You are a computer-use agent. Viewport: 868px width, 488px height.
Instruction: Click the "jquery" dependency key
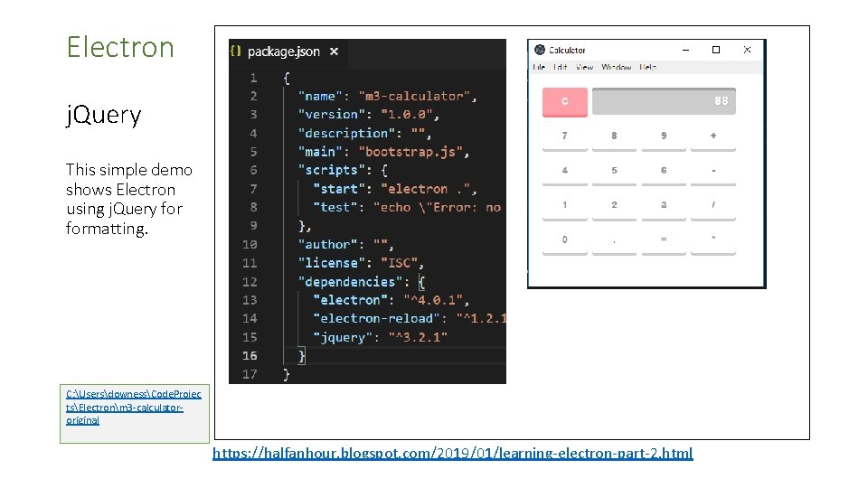pos(343,337)
